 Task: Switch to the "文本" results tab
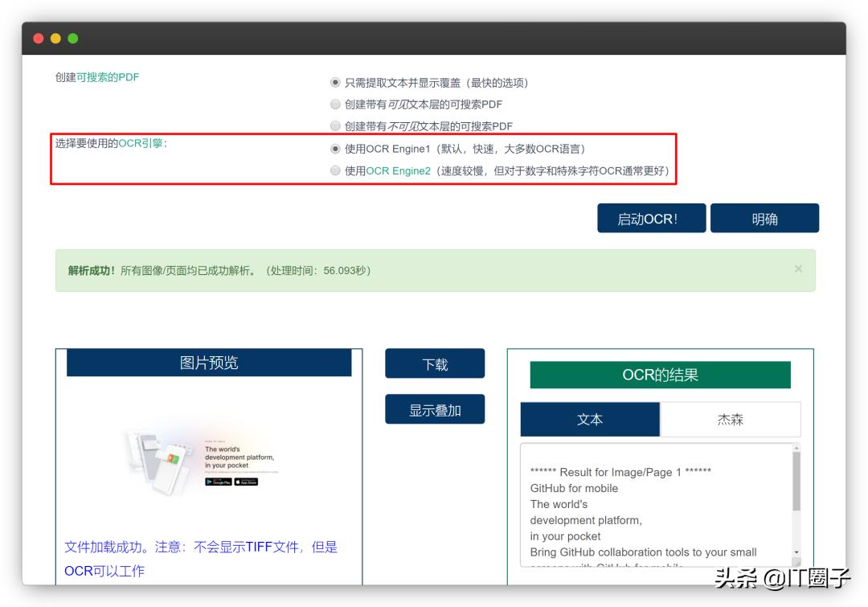(591, 420)
